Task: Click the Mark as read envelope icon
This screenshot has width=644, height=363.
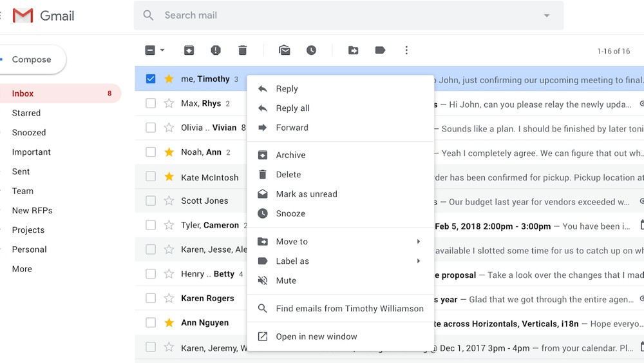Action: pos(285,50)
